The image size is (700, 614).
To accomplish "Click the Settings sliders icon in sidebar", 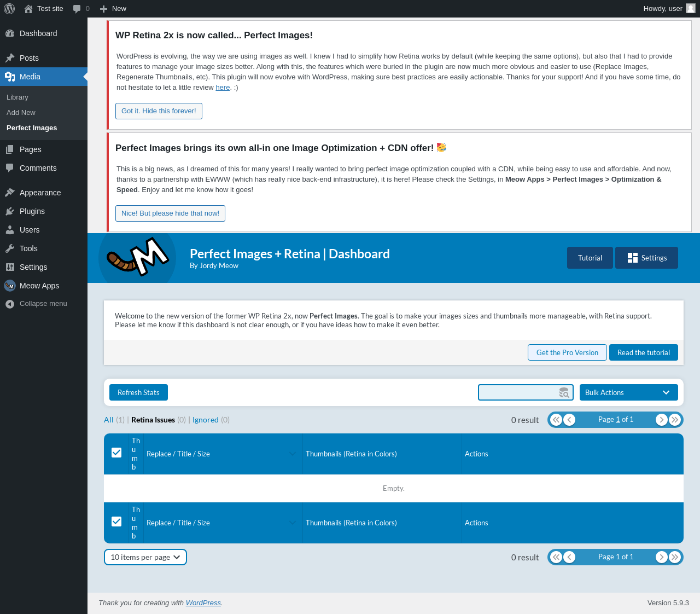I will (10, 267).
